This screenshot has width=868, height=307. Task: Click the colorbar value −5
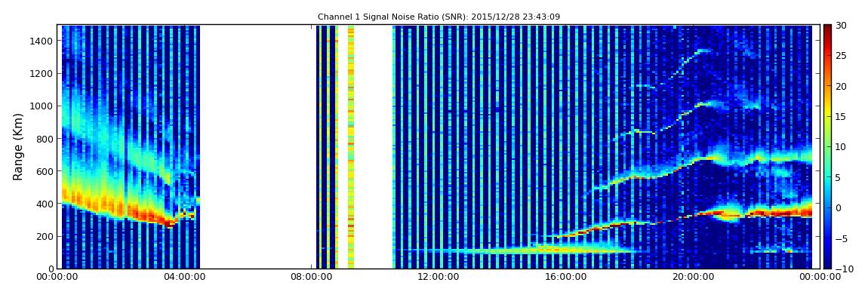pos(842,238)
